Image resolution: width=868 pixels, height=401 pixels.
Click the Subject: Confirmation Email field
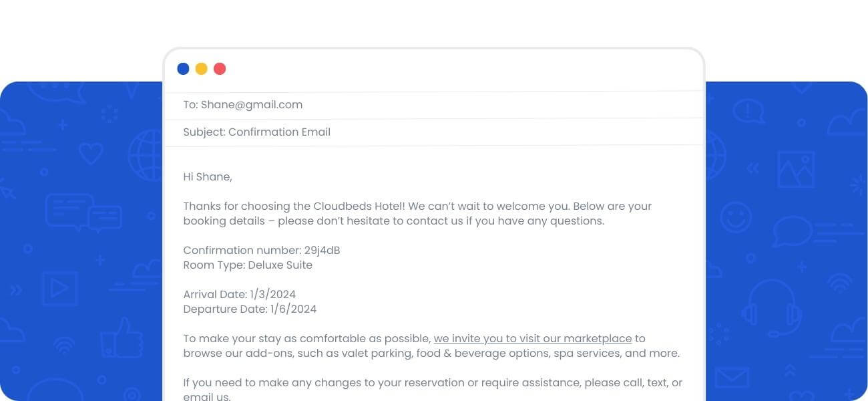[x=257, y=132]
